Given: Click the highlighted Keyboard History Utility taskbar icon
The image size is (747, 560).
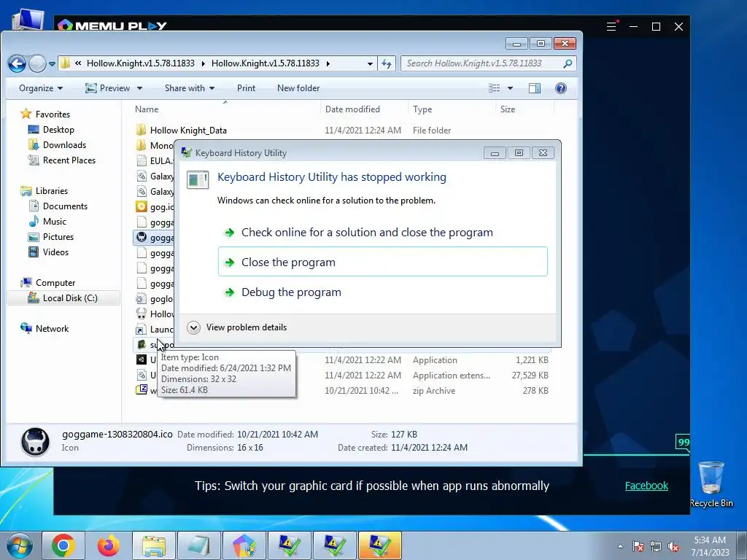Looking at the screenshot, I should click(x=379, y=545).
